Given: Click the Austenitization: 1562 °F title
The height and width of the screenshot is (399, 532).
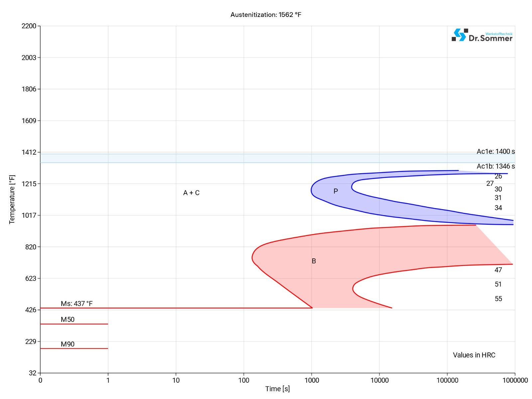Looking at the screenshot, I should [266, 15].
